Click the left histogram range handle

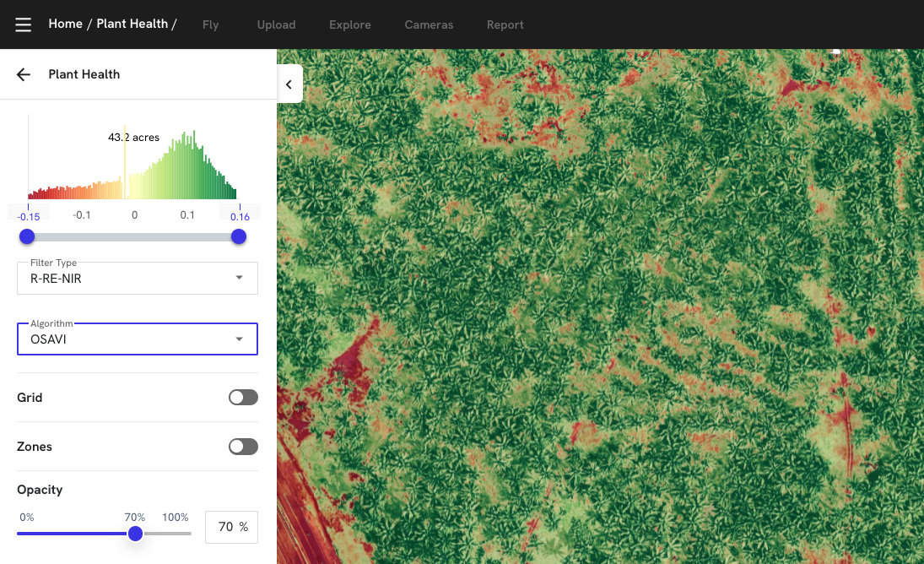click(27, 237)
